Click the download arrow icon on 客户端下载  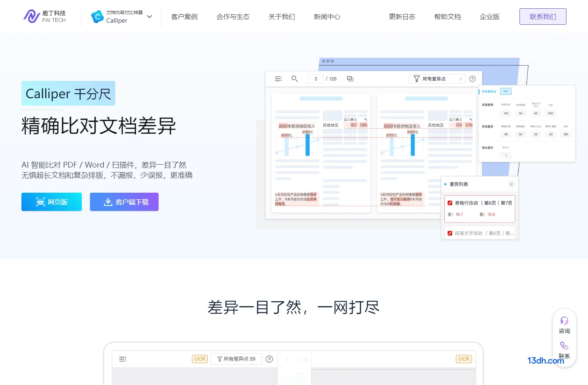point(108,202)
